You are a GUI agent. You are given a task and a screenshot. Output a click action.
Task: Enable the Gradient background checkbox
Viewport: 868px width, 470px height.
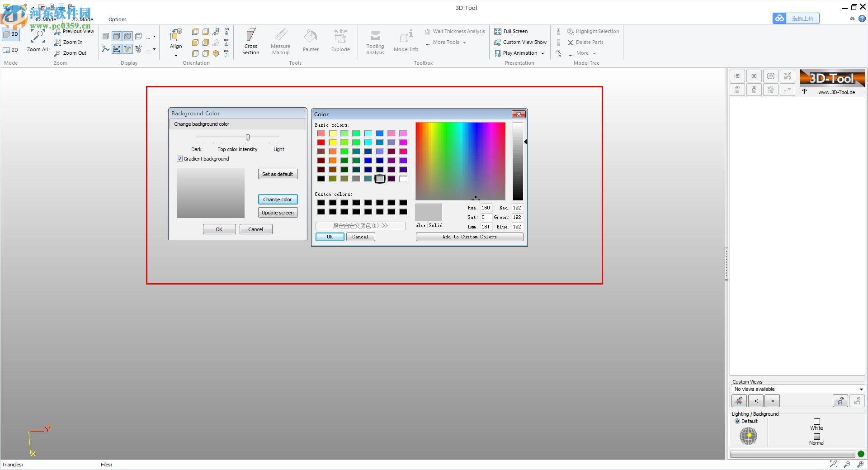(x=179, y=159)
